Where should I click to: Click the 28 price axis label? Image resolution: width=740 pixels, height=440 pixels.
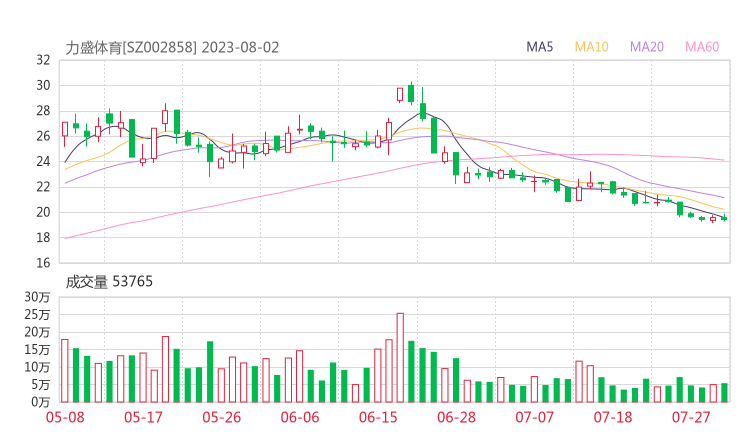(x=43, y=111)
